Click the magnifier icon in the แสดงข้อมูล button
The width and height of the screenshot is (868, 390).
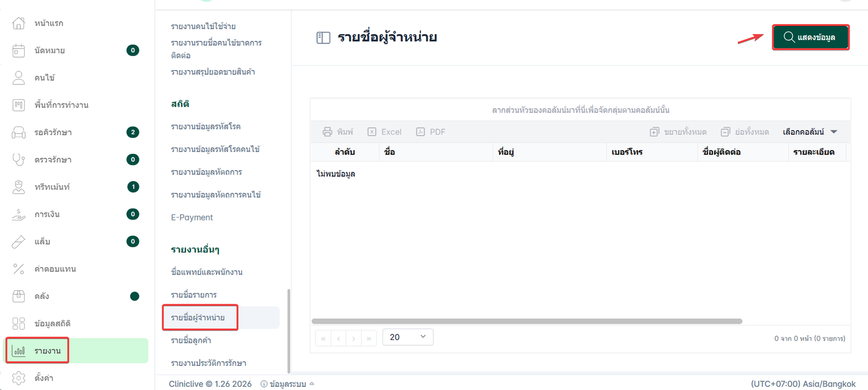coord(789,37)
